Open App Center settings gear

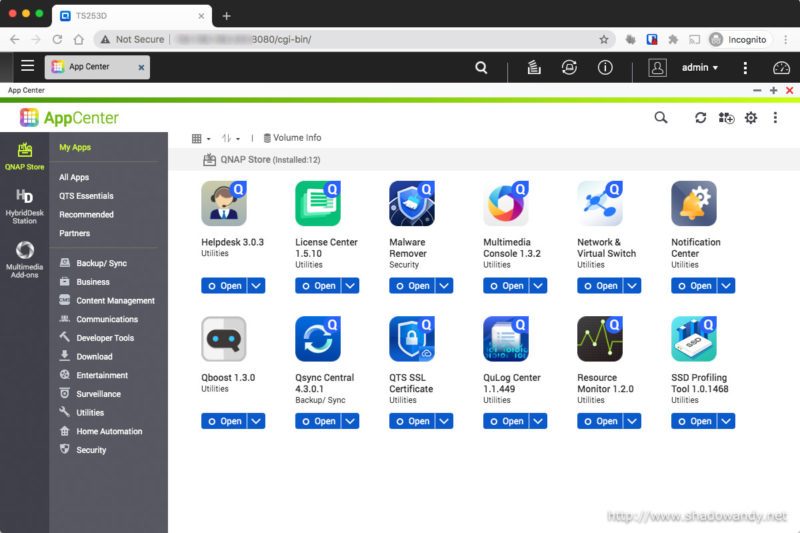tap(751, 118)
